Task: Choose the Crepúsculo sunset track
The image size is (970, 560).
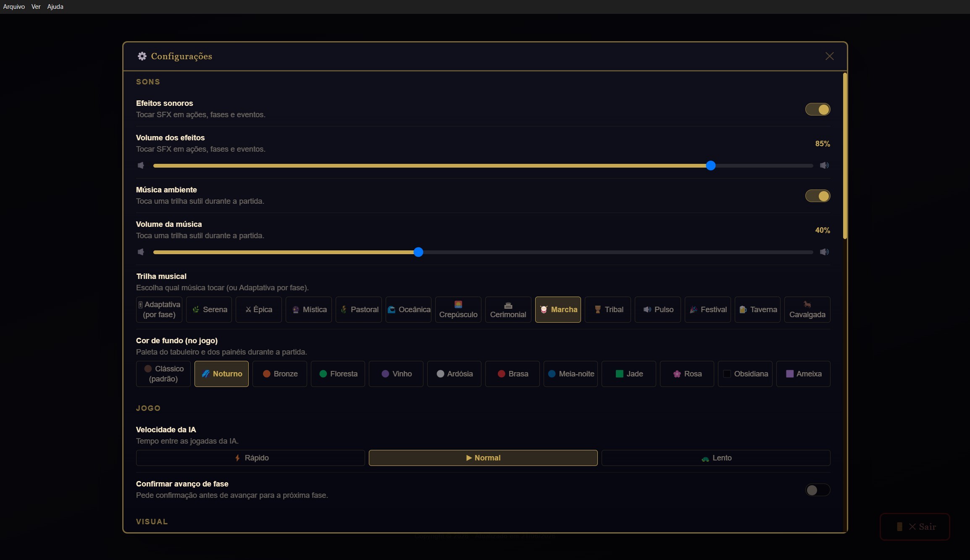Action: (458, 310)
